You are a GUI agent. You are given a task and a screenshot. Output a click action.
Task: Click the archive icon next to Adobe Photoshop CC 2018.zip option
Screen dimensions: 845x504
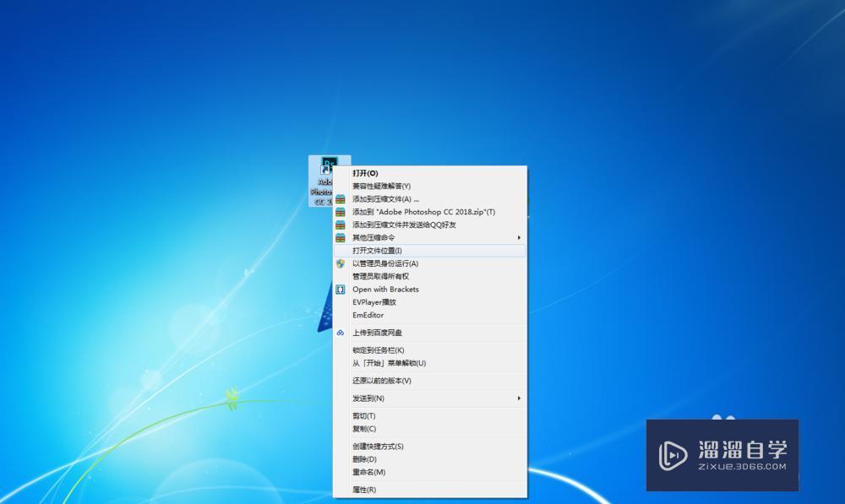coord(340,212)
